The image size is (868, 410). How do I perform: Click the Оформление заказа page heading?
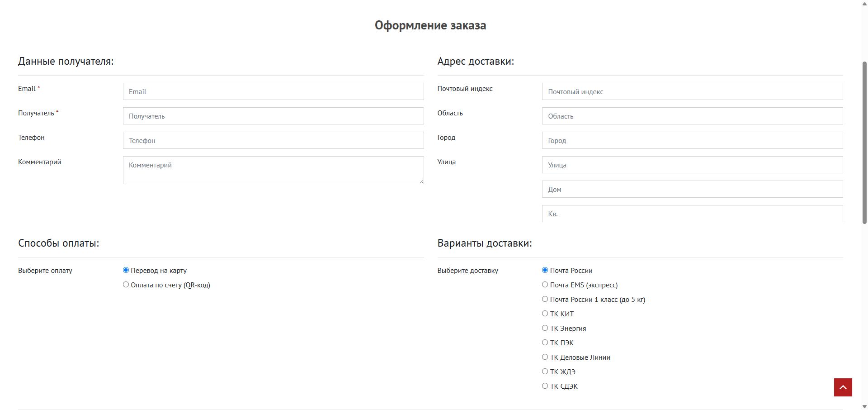(x=430, y=25)
